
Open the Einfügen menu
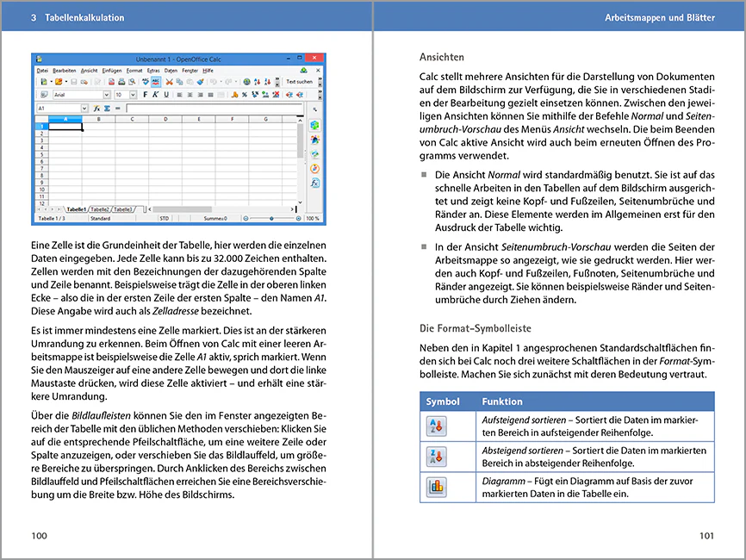tap(111, 71)
